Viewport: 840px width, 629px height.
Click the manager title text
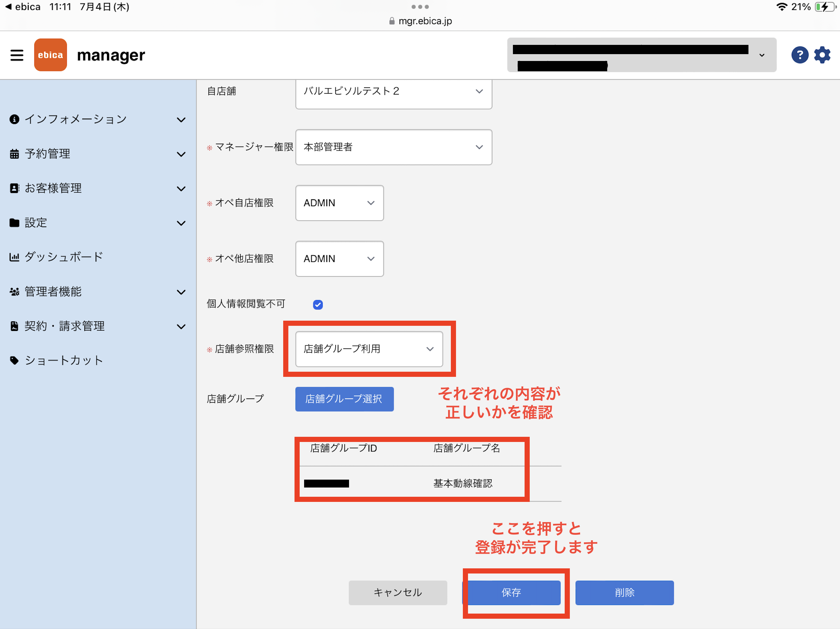[111, 56]
